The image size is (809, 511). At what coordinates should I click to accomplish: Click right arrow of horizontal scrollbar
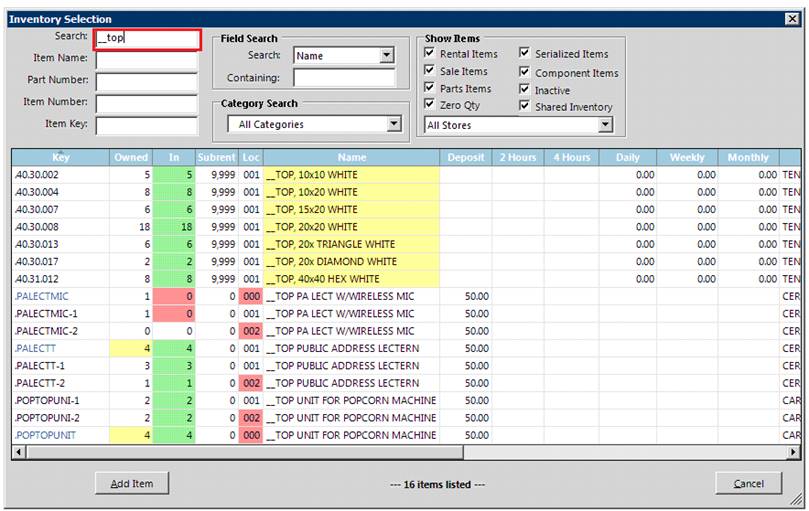click(795, 453)
